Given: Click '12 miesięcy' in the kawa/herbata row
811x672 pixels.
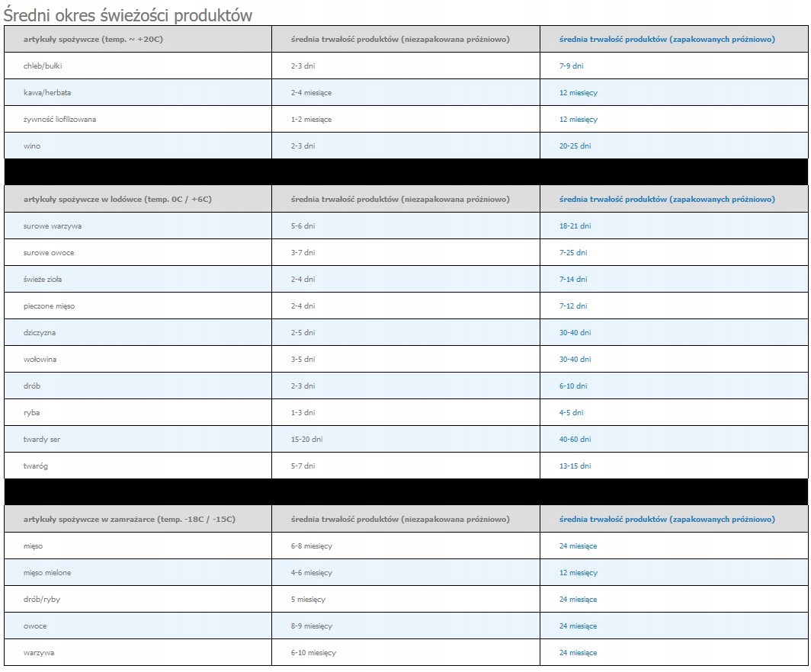Looking at the screenshot, I should point(579,93).
